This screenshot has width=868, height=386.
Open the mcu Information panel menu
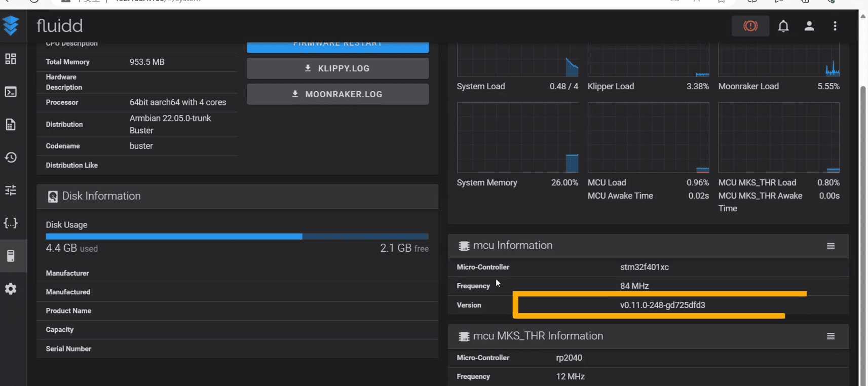point(831,246)
